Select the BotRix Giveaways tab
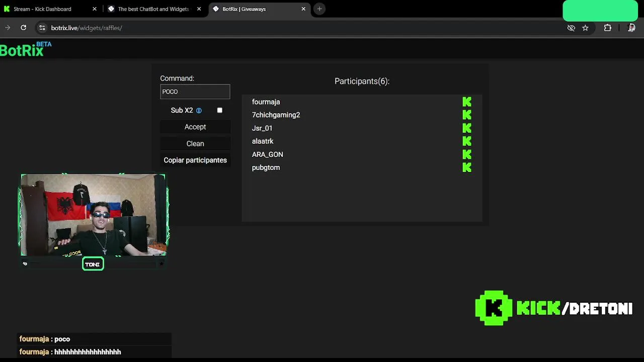644x362 pixels. point(260,9)
